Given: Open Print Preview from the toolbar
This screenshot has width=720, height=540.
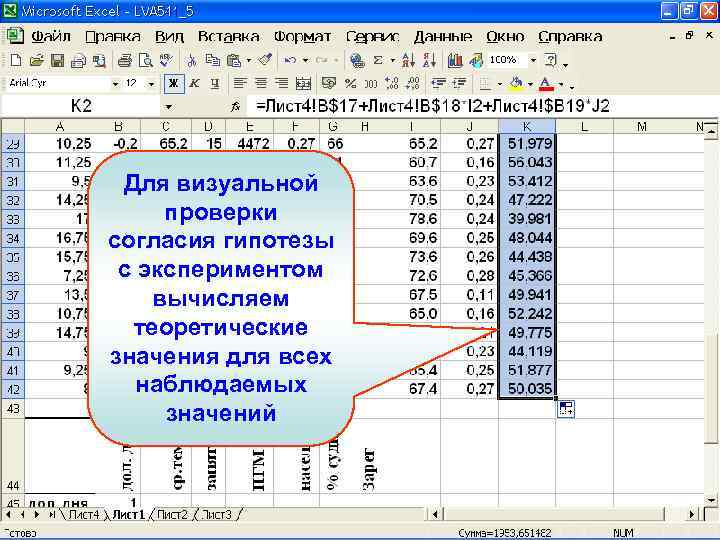Looking at the screenshot, I should (x=146, y=60).
